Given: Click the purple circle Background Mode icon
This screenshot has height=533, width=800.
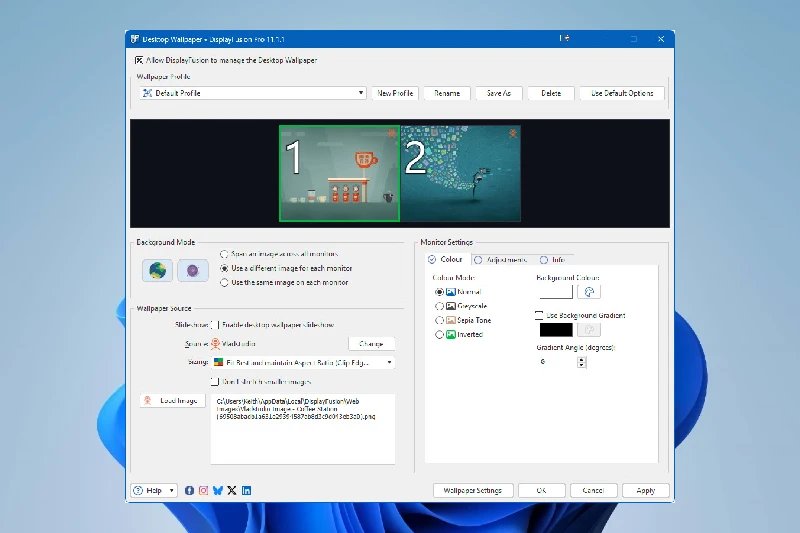Looking at the screenshot, I should coord(193,270).
